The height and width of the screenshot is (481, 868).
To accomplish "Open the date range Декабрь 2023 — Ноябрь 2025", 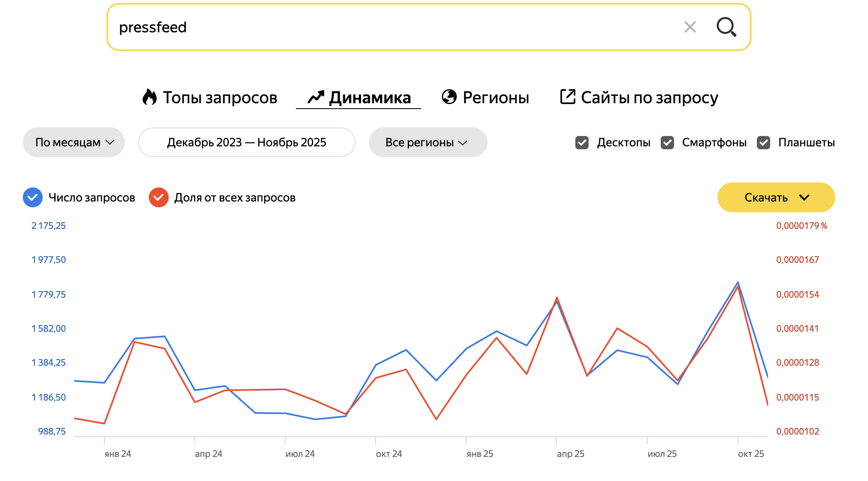I will point(247,142).
